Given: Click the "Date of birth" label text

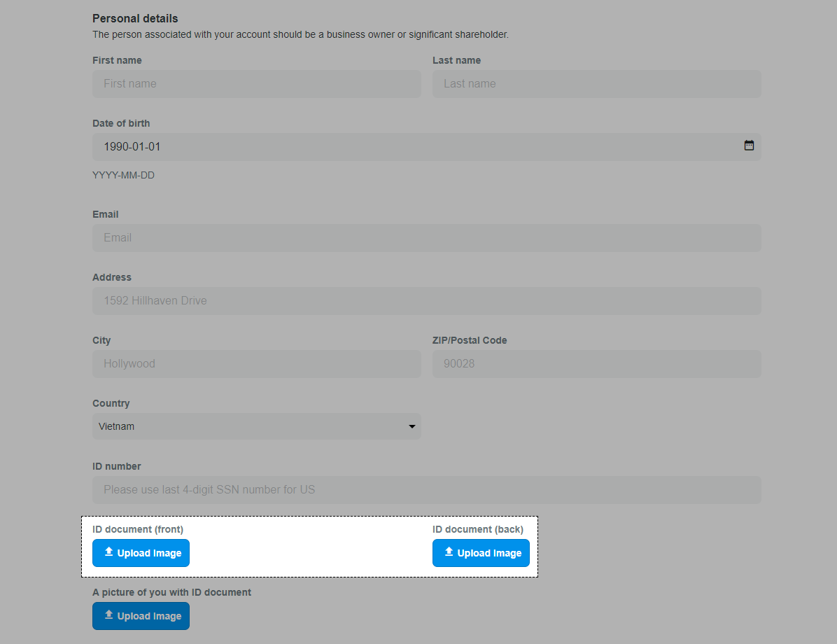Looking at the screenshot, I should click(x=121, y=123).
